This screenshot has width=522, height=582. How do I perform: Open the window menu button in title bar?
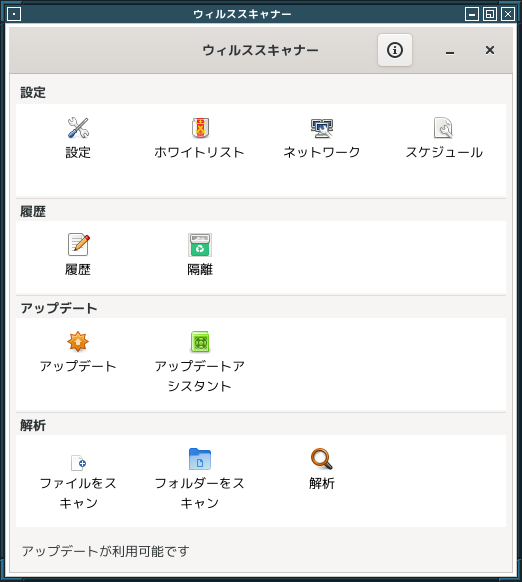(x=14, y=14)
